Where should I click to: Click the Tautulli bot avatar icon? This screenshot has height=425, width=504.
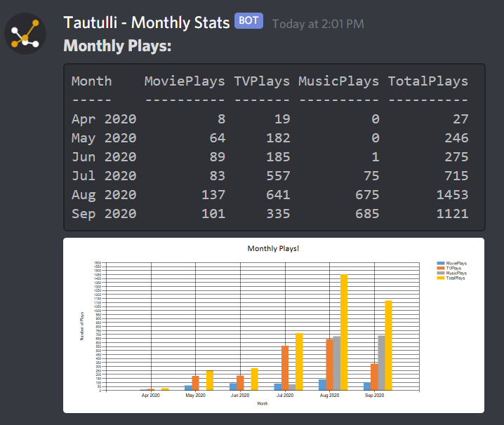coord(25,34)
